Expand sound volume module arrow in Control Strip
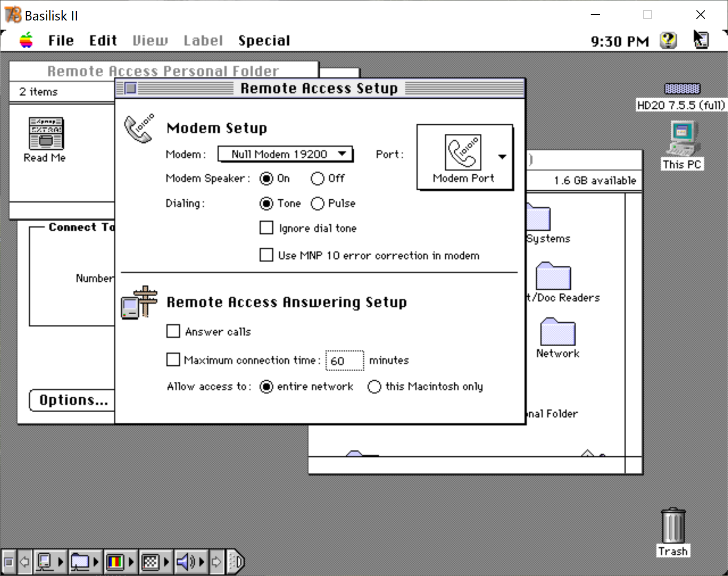Image resolution: width=728 pixels, height=576 pixels. pos(202,562)
